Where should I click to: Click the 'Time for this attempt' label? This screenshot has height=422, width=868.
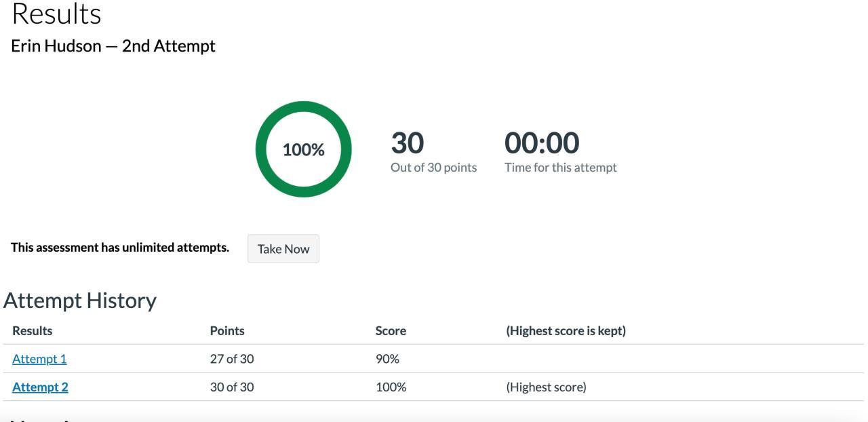(560, 168)
